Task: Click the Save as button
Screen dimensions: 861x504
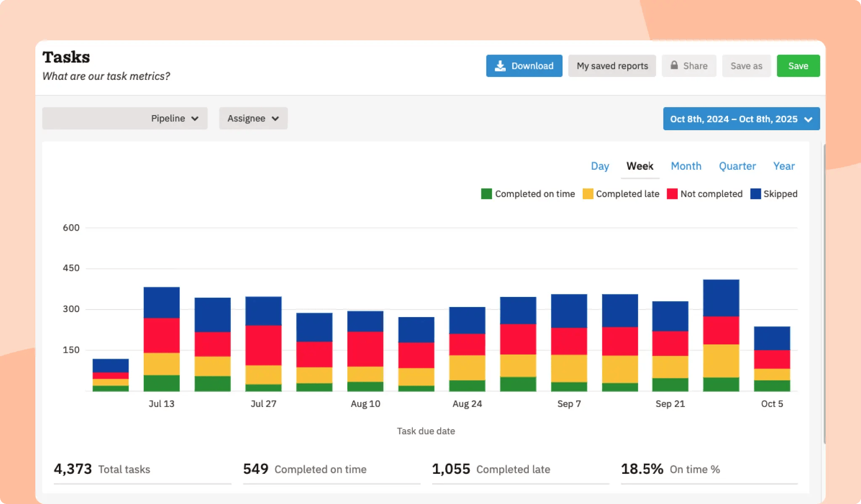Action: 747,66
